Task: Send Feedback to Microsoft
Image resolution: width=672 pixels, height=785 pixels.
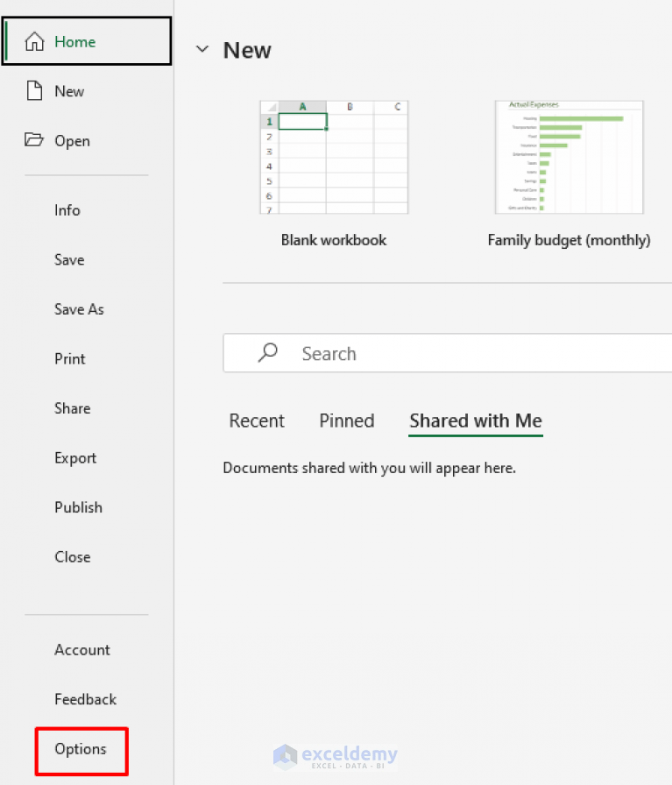Action: click(x=85, y=699)
